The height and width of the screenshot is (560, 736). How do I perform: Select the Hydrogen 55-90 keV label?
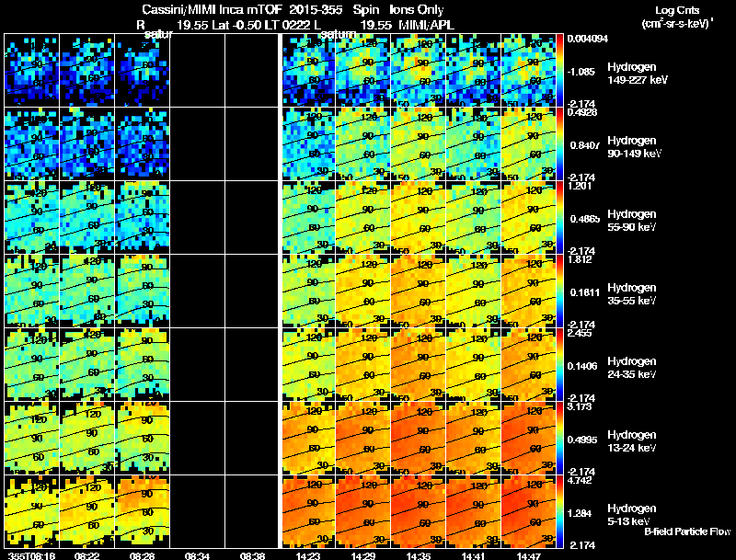(x=632, y=221)
